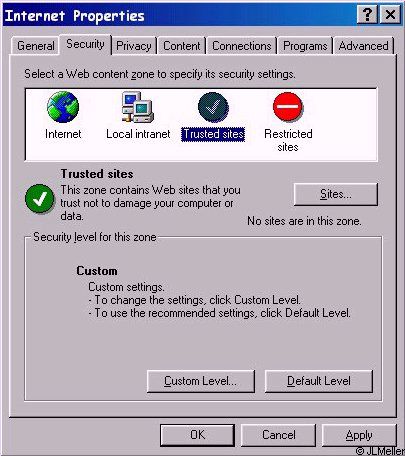Apply the security settings
This screenshot has height=456, width=405.
359,435
